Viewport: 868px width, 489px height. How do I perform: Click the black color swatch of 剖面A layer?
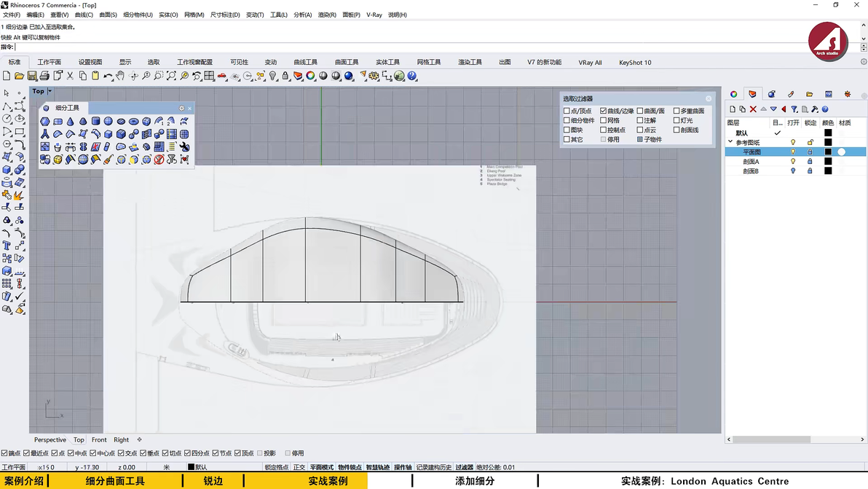coord(827,161)
